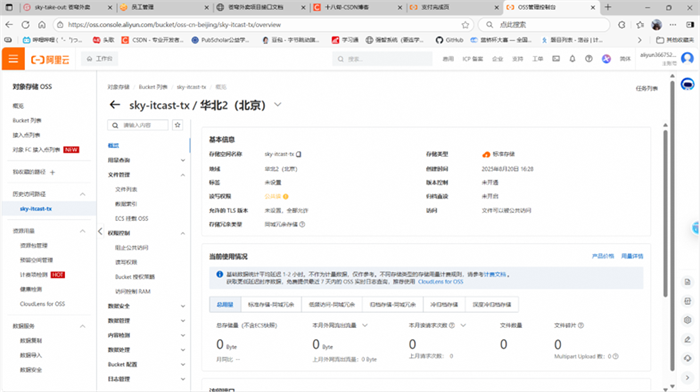Open the orange hamburger menu

tap(13, 59)
